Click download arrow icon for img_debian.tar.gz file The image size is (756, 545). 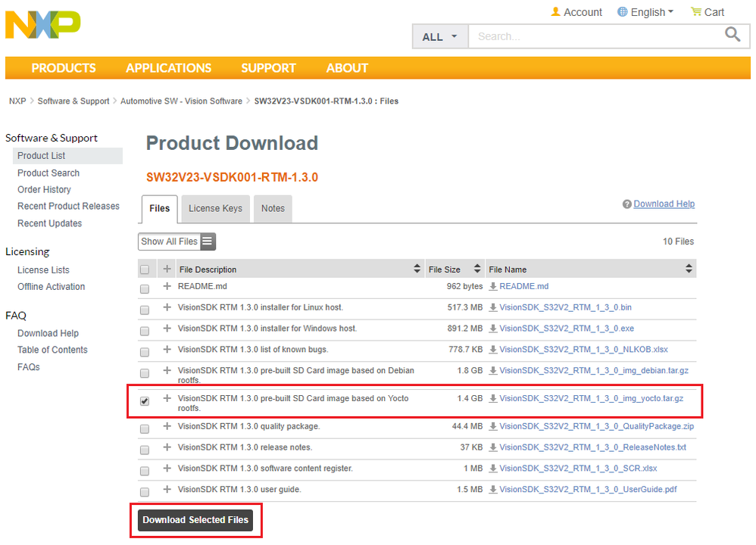(x=493, y=371)
